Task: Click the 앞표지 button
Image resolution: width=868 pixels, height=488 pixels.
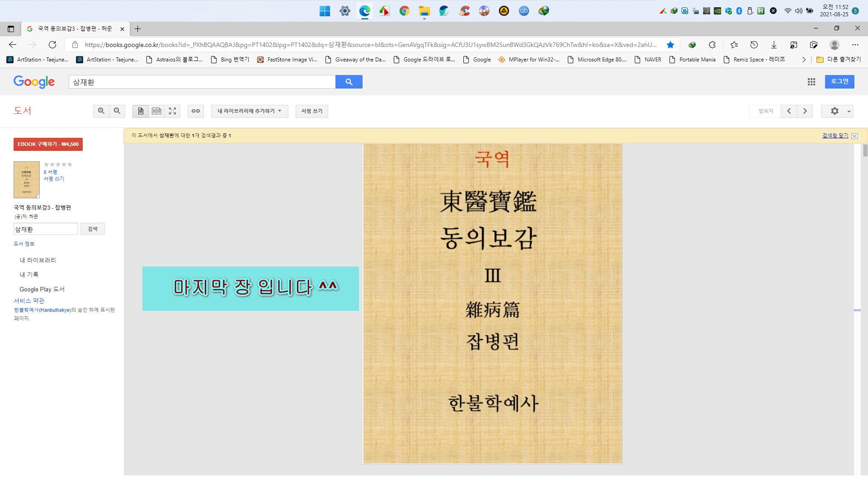Action: (x=766, y=111)
